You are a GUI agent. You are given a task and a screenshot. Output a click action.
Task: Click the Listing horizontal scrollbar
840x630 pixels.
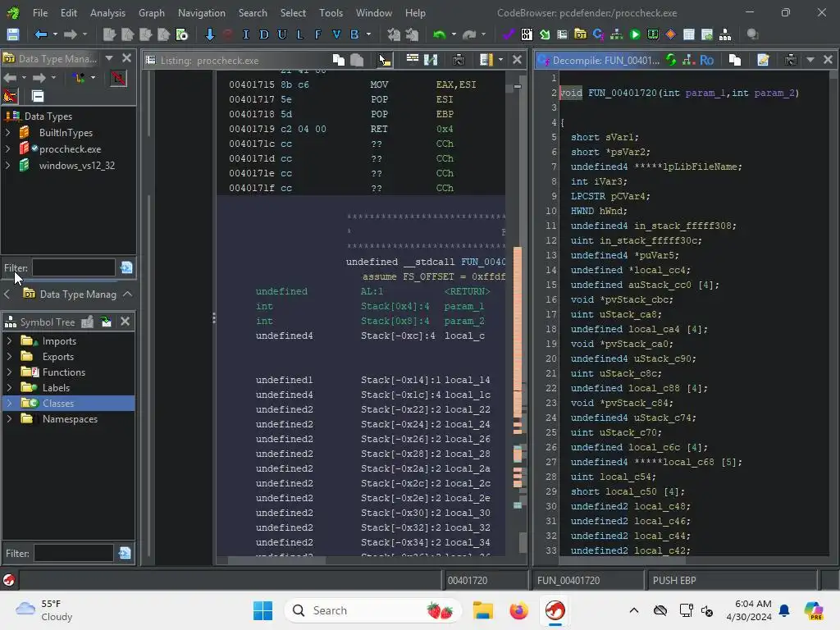tap(276, 560)
